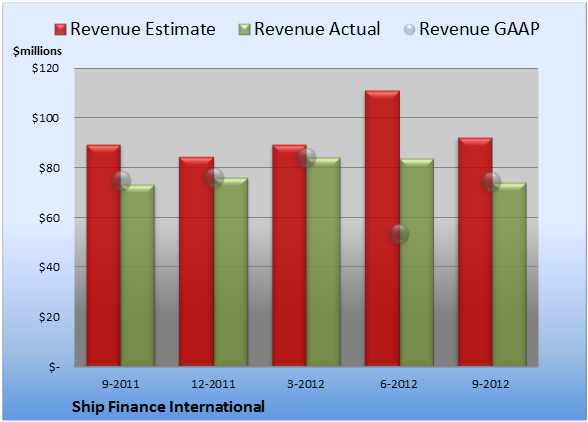588x422 pixels.
Task: Click the $100 axis value
Action: tap(45, 118)
